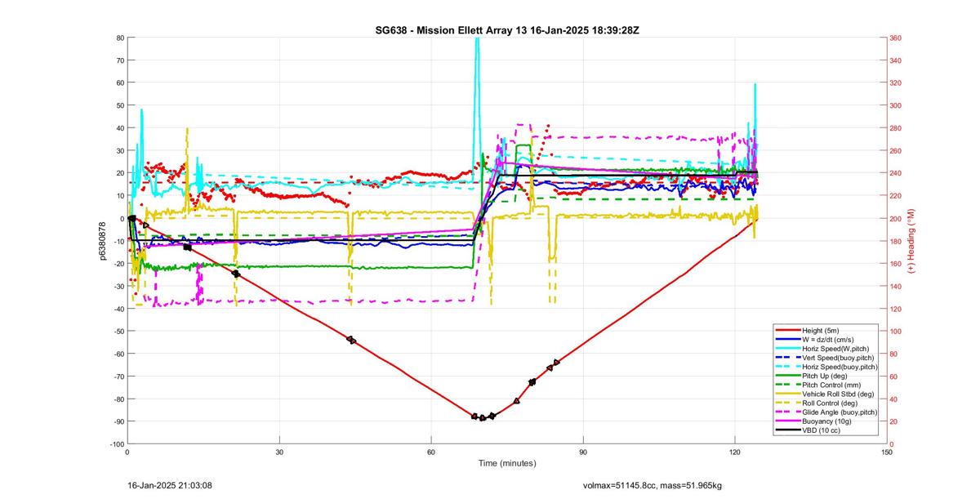Click the "p6380878" left y-axis label
980x499 pixels.
click(104, 241)
